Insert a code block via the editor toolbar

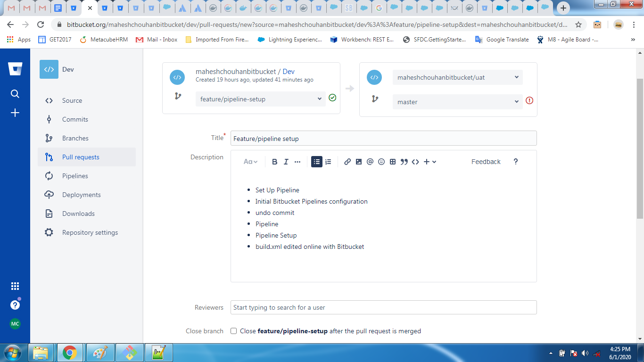pyautogui.click(x=415, y=161)
